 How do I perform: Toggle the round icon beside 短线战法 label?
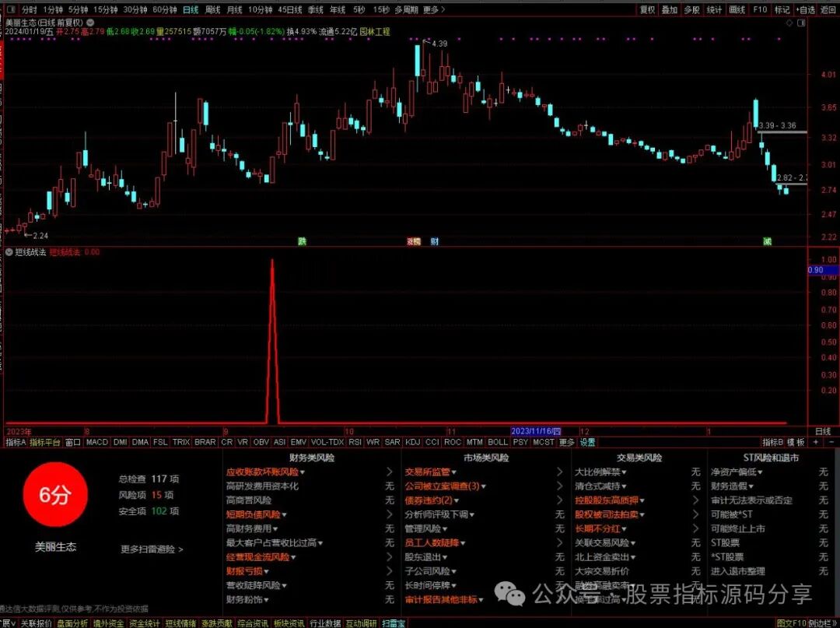coord(9,252)
